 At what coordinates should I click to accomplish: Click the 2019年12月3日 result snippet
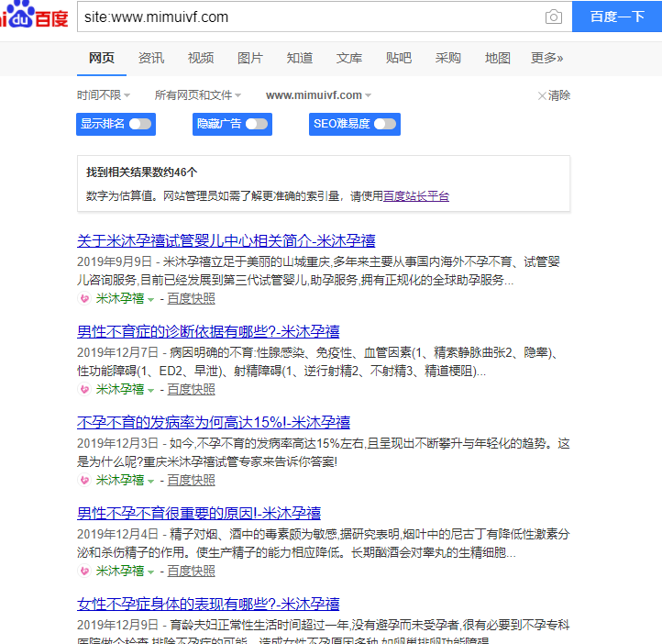coord(324,452)
